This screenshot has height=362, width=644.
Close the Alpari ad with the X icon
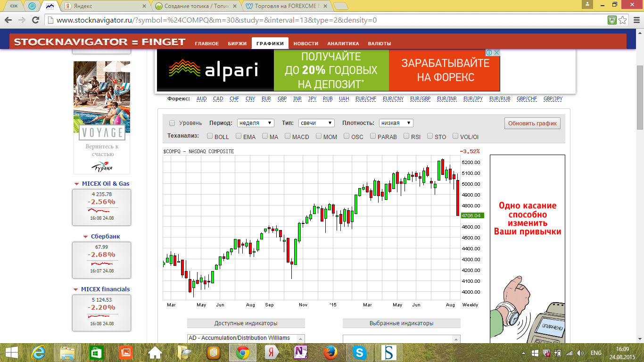pos(496,53)
